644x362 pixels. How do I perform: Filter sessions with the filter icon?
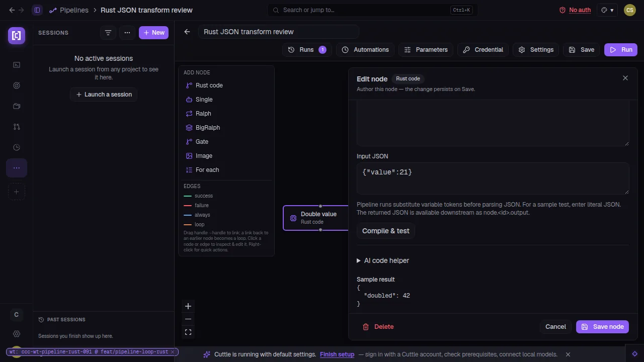tap(108, 33)
